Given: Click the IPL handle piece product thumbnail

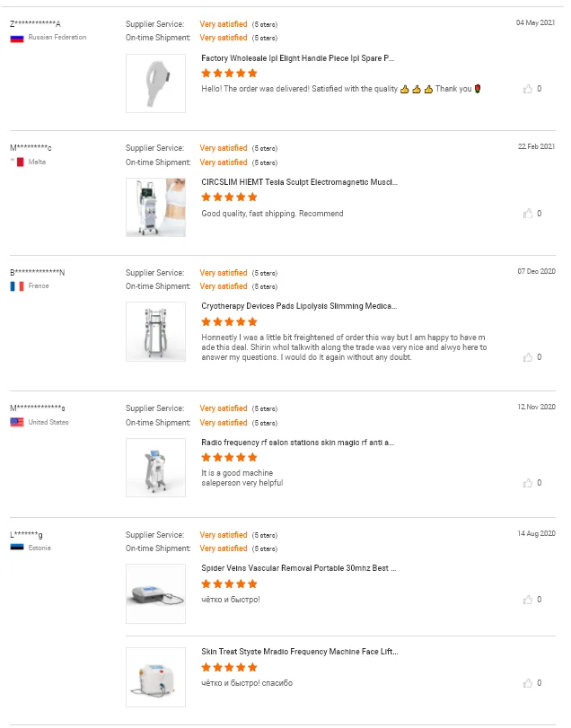Looking at the screenshot, I should (155, 83).
